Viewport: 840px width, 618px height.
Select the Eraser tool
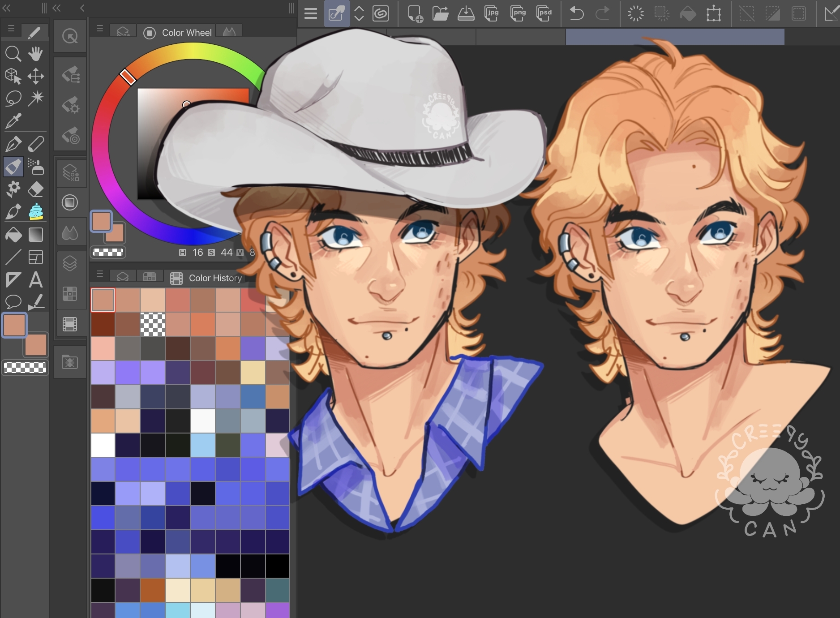[36, 189]
